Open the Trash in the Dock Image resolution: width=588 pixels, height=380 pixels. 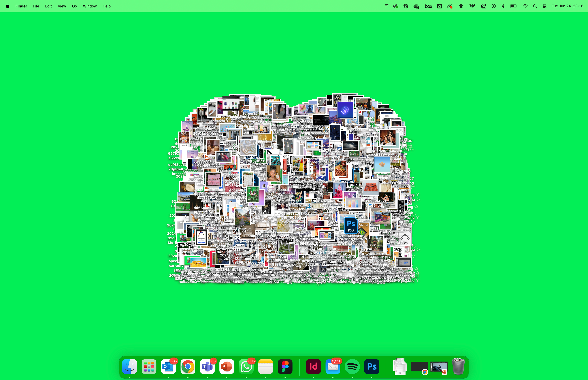[458, 366]
